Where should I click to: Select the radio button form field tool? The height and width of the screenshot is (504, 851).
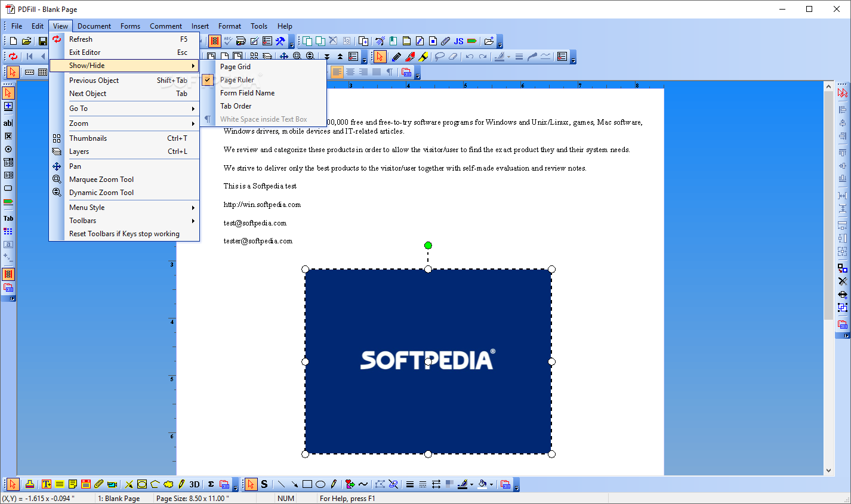point(8,149)
